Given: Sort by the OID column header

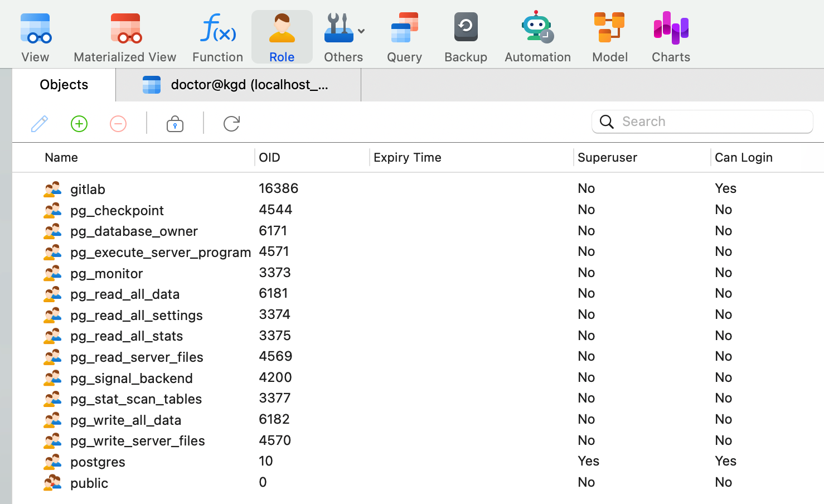Looking at the screenshot, I should pyautogui.click(x=269, y=157).
